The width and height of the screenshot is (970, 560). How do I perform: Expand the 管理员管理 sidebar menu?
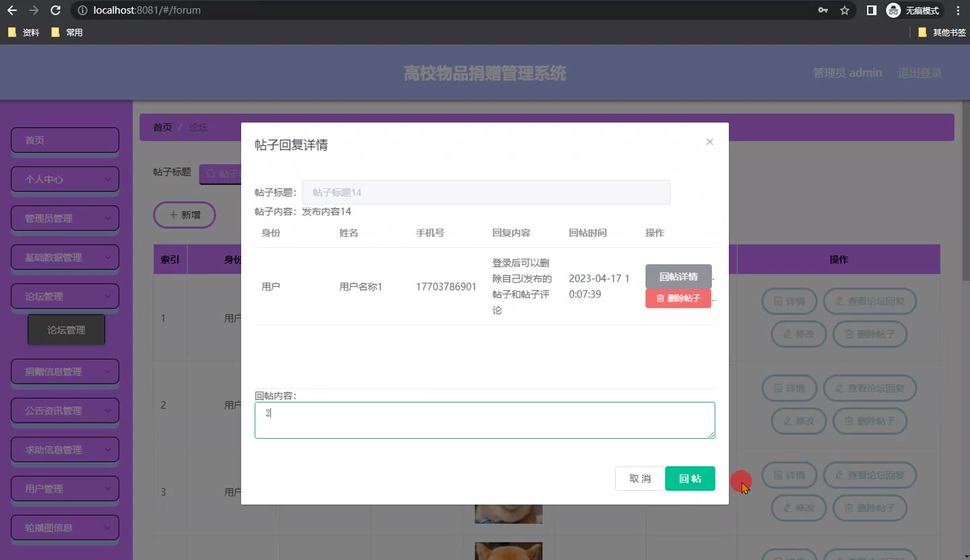(65, 218)
